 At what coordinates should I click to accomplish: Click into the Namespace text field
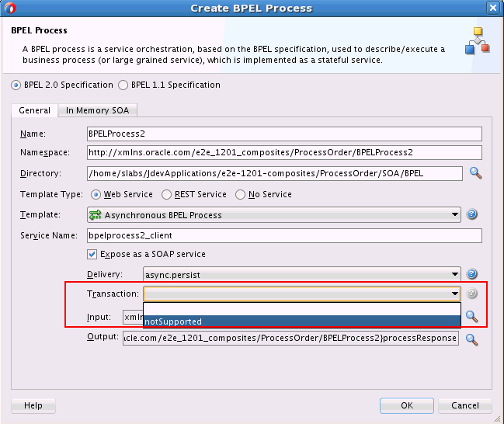pos(284,152)
